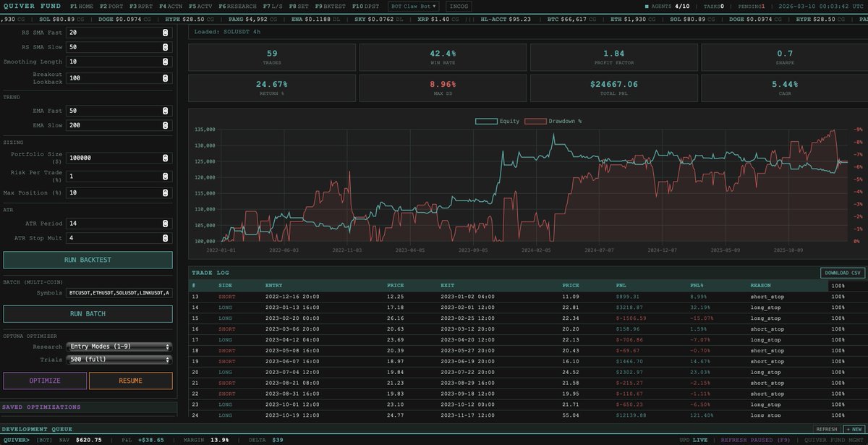
Task: Toggle the Equity series in chart legend
Action: 498,121
